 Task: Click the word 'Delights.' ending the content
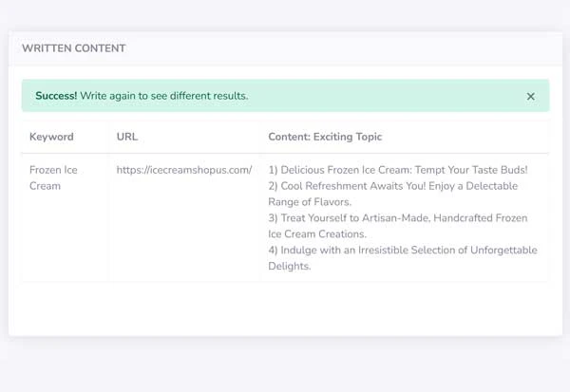click(x=290, y=267)
